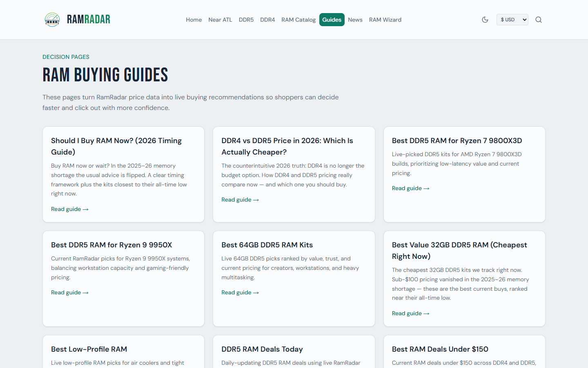Image resolution: width=588 pixels, height=368 pixels.
Task: Read guide for Ryzen 7 9800X3D RAM
Action: point(410,188)
